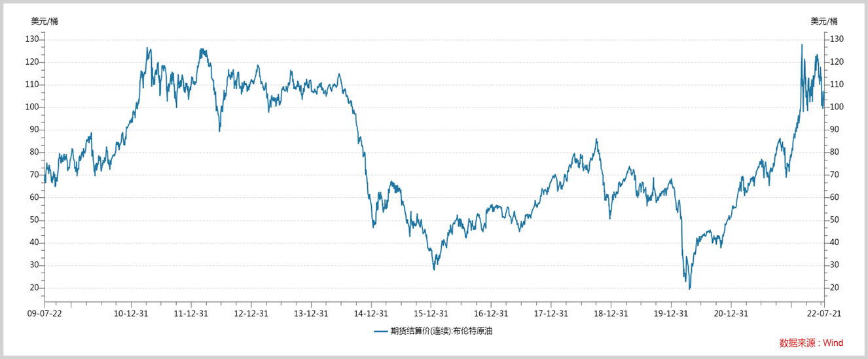This screenshot has width=868, height=359.
Task: Click the 130 value on left axis
Action: pos(33,39)
